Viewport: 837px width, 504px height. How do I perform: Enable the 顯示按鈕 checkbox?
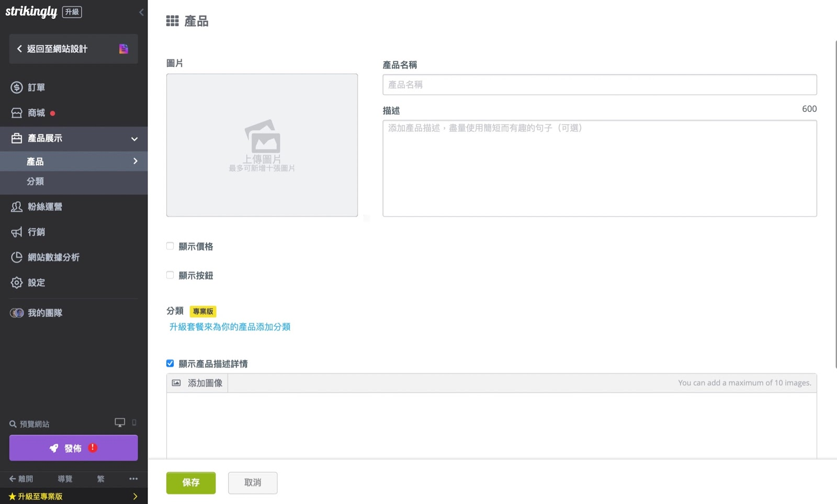(170, 275)
